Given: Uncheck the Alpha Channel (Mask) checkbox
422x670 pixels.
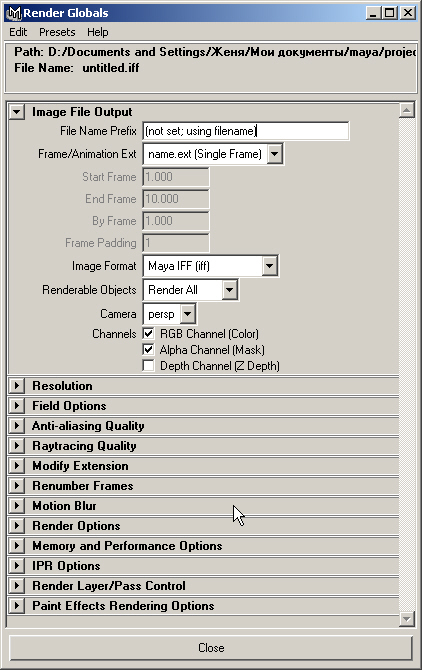Looking at the screenshot, I should (x=148, y=350).
